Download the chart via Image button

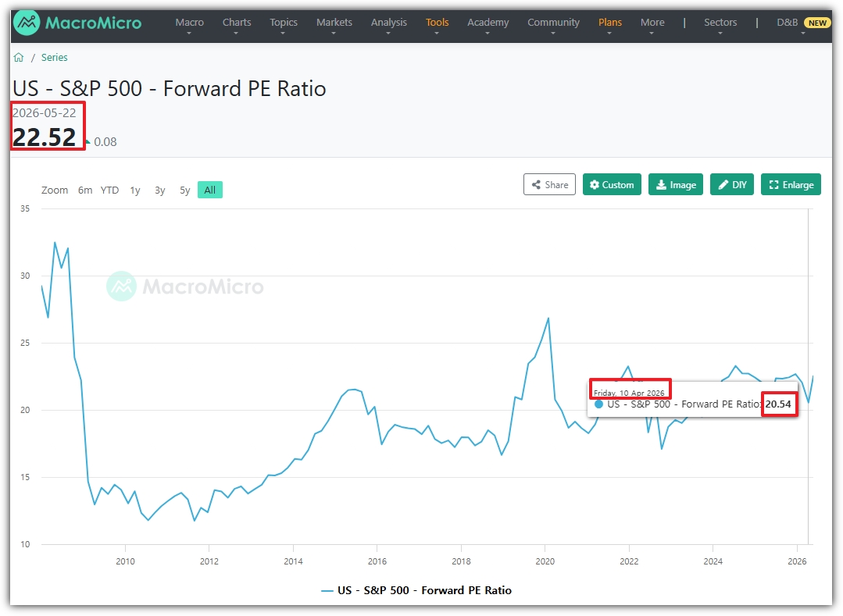pyautogui.click(x=676, y=185)
